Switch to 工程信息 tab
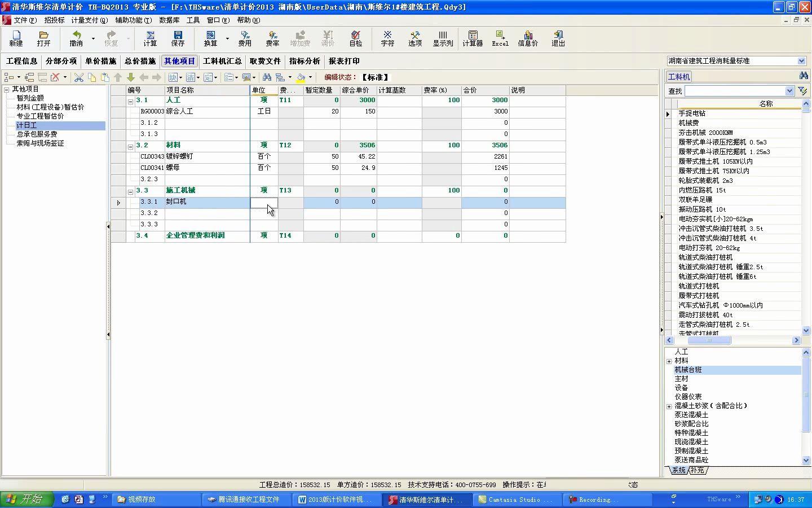812x508 pixels. pos(21,61)
